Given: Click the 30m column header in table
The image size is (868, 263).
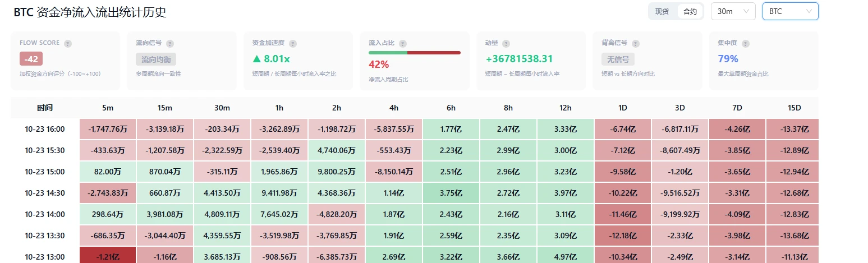Looking at the screenshot, I should [x=223, y=108].
